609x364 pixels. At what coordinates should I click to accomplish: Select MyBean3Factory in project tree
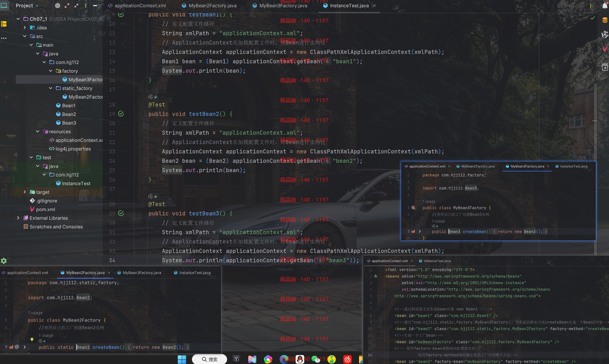(83, 80)
